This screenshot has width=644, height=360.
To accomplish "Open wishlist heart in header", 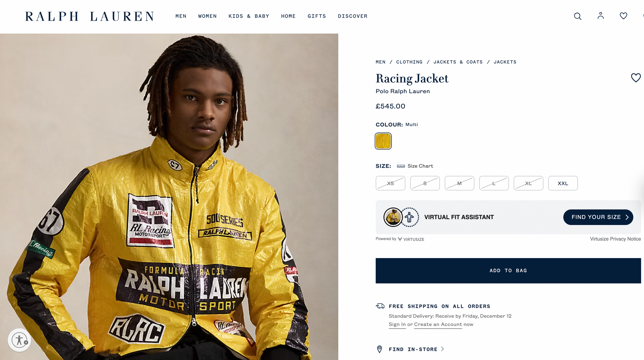I will [x=624, y=16].
